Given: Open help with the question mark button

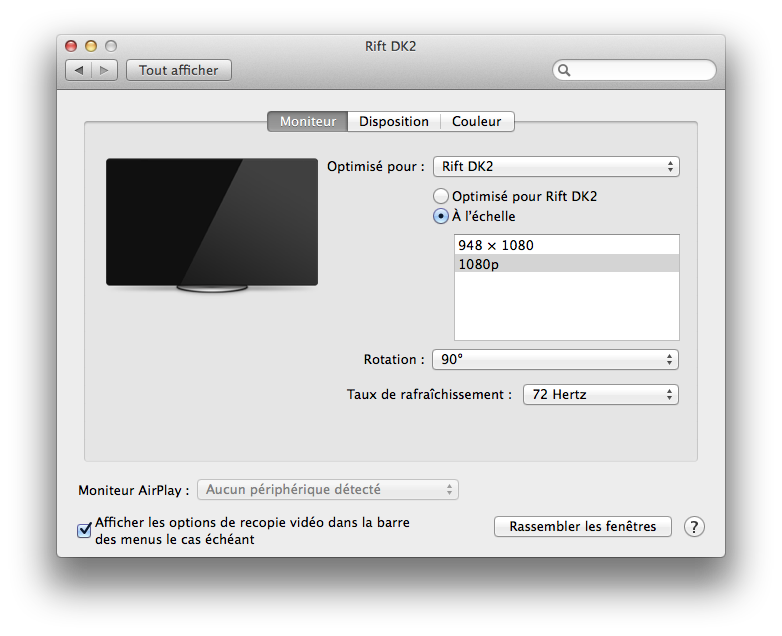Looking at the screenshot, I should [x=694, y=527].
